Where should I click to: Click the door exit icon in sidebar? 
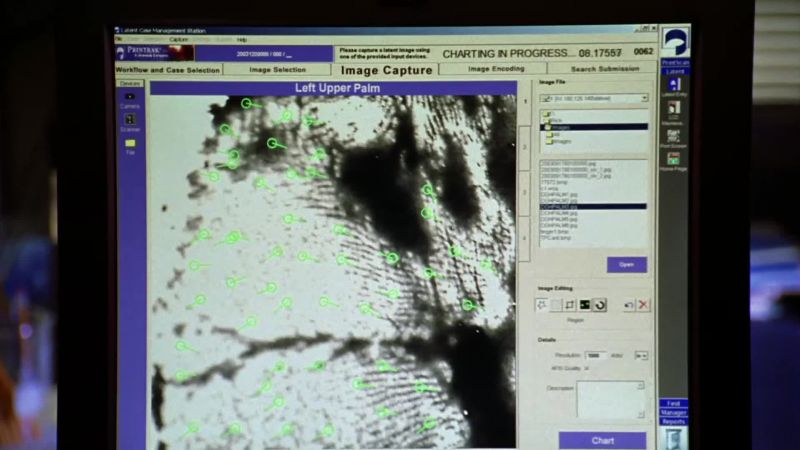pyautogui.click(x=673, y=439)
